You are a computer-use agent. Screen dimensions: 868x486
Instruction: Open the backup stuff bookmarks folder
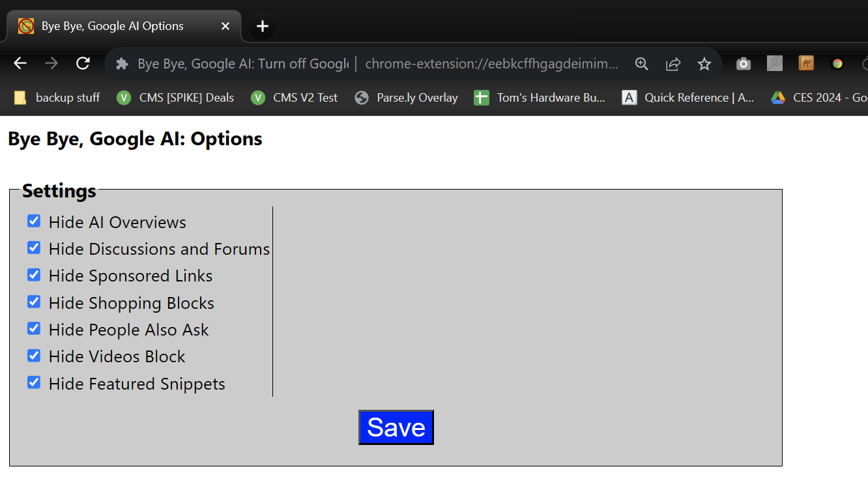57,98
